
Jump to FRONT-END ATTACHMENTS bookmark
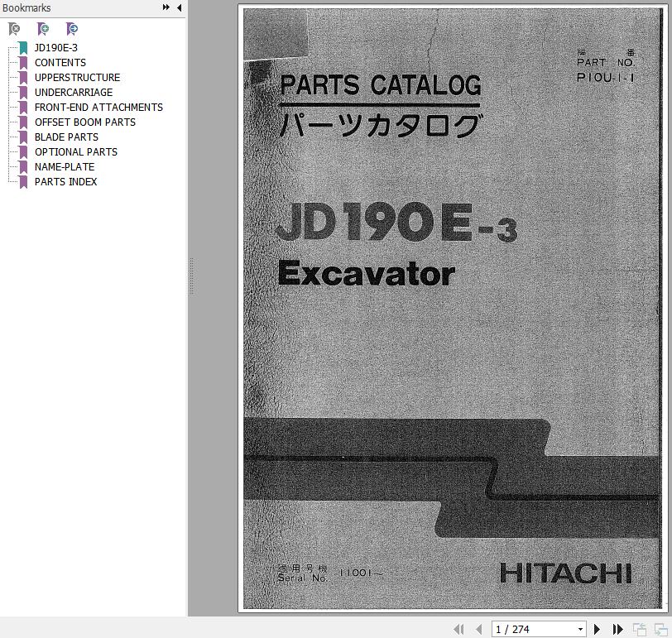(x=98, y=108)
